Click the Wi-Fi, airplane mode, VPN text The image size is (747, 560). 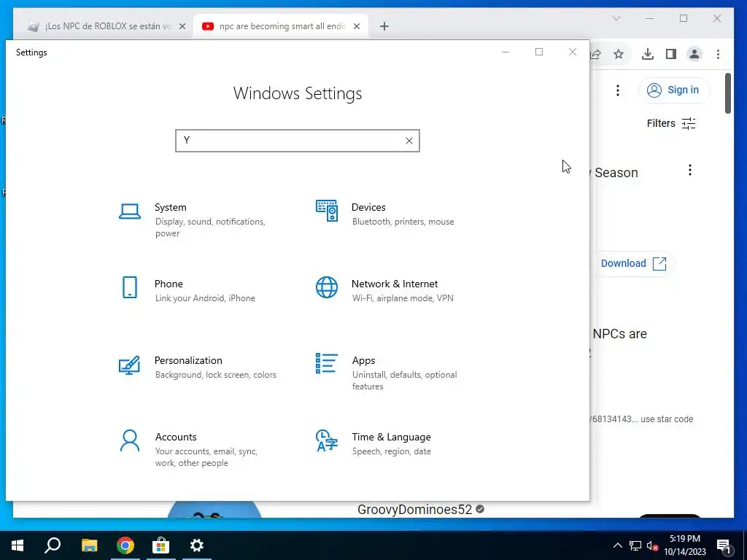[403, 298]
